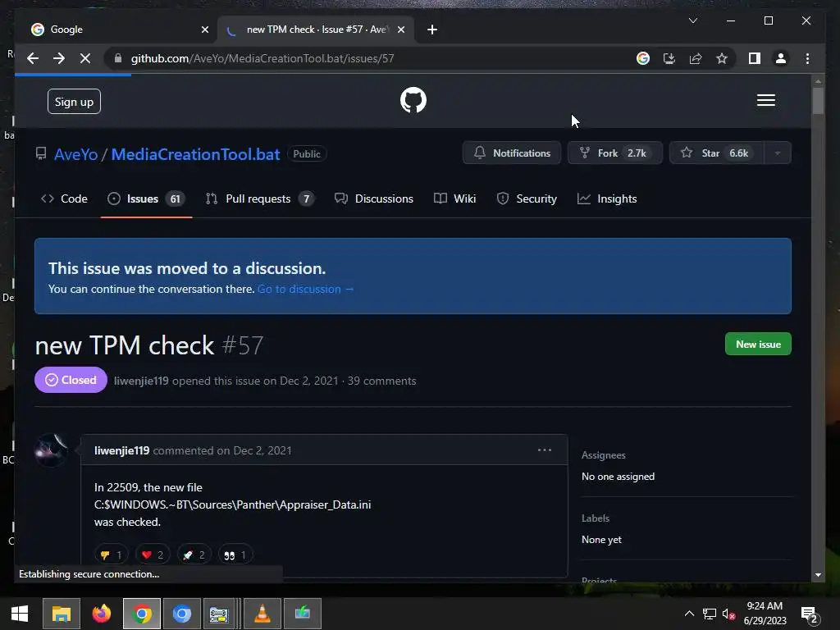Open the Security tab
This screenshot has height=630, width=840.
coord(527,199)
